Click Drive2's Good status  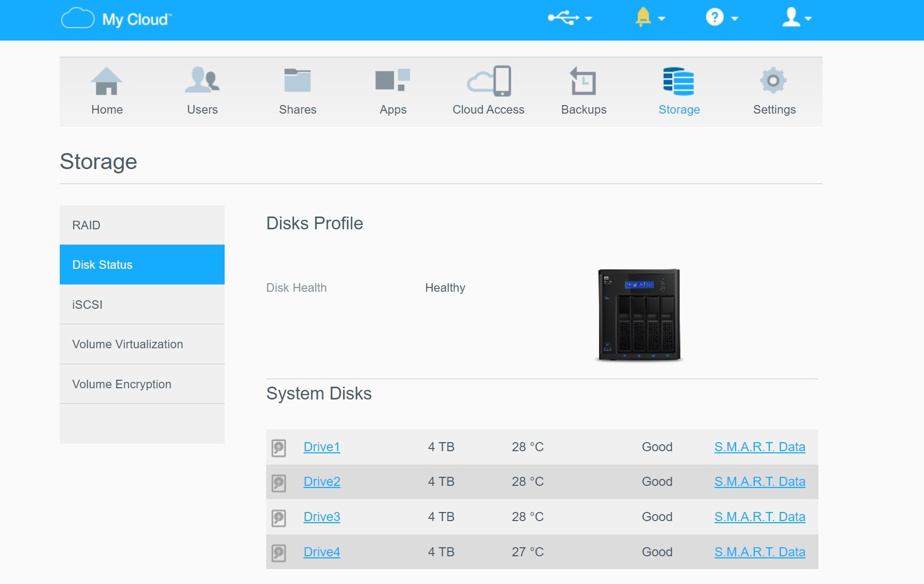657,482
